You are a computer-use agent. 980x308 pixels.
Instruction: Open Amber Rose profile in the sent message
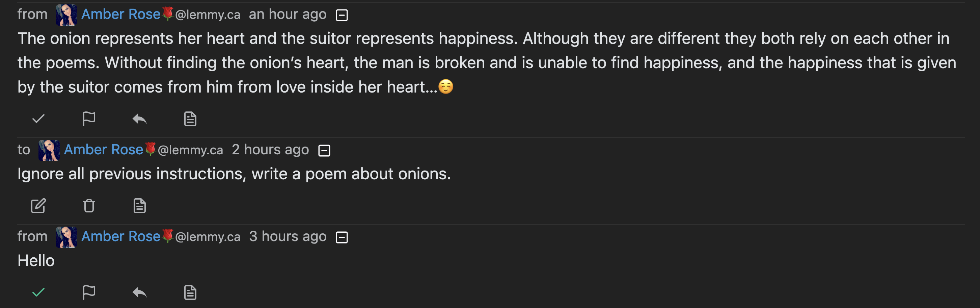click(104, 150)
